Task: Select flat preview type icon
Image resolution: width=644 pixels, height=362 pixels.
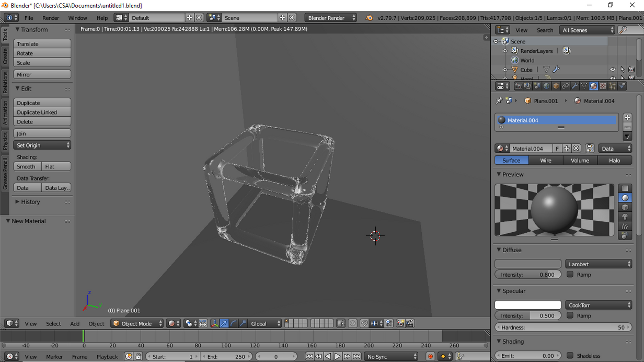Action: pyautogui.click(x=625, y=188)
